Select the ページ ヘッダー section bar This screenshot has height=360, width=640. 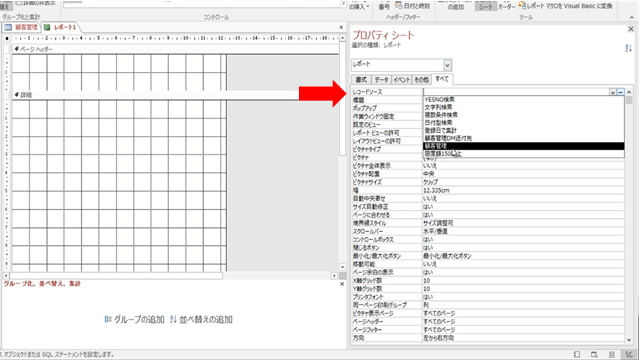(x=176, y=49)
